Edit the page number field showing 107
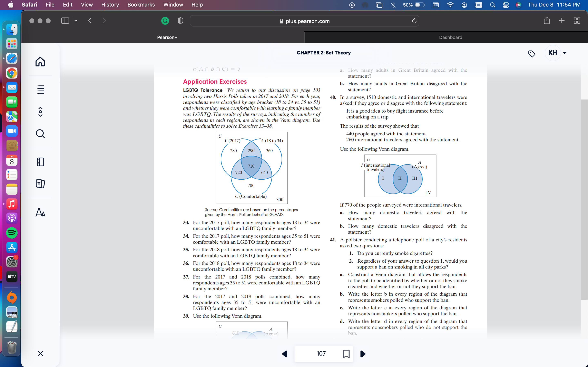588x367 pixels. (321, 354)
